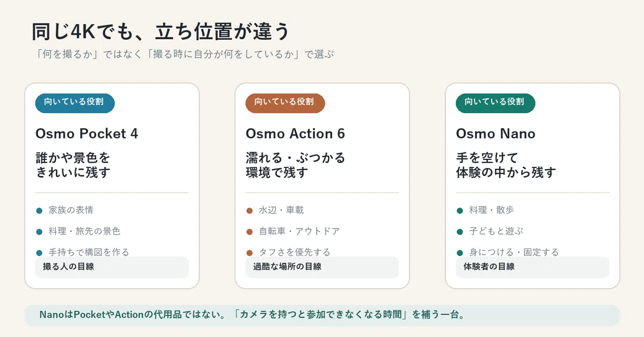Select the Osmo Nano title
Screen dimensions: 644x337
pyautogui.click(x=496, y=134)
